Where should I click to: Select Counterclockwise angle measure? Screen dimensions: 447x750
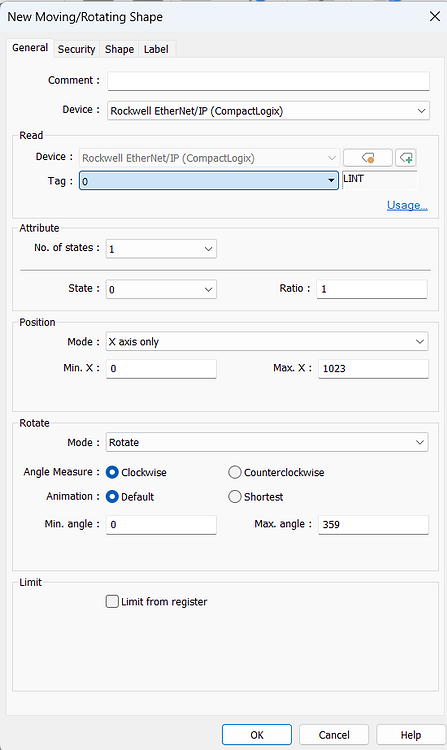pos(276,472)
